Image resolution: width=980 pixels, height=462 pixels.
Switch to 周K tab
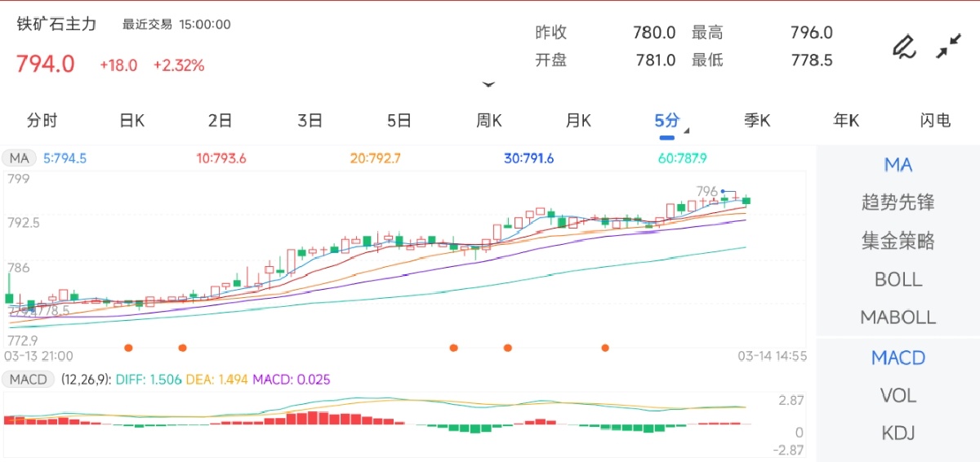(489, 121)
